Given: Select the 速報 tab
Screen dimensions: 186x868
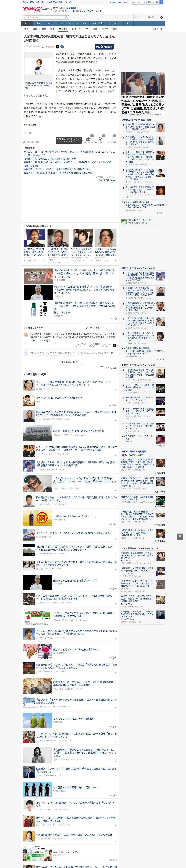Looking at the screenshot, I should 38,24.
